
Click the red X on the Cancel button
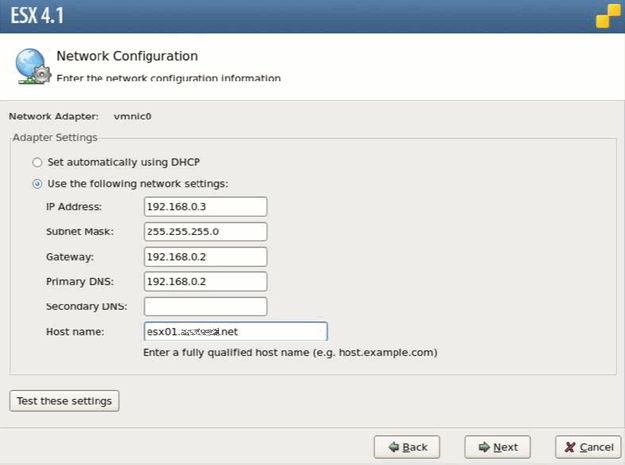click(570, 447)
